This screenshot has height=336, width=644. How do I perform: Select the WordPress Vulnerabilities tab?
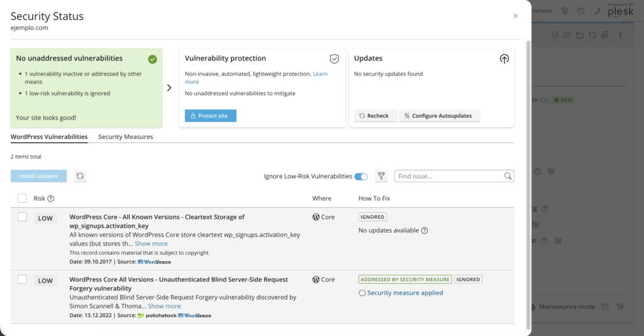pyautogui.click(x=49, y=137)
